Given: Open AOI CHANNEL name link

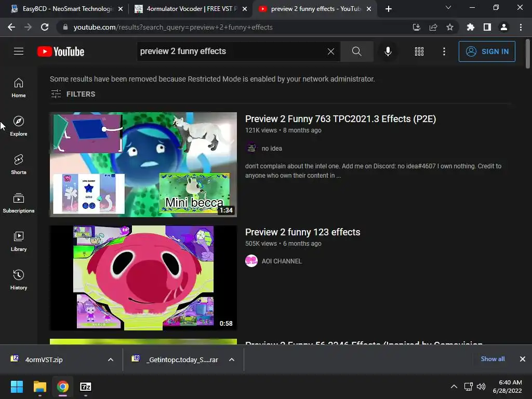Looking at the screenshot, I should pos(282,261).
